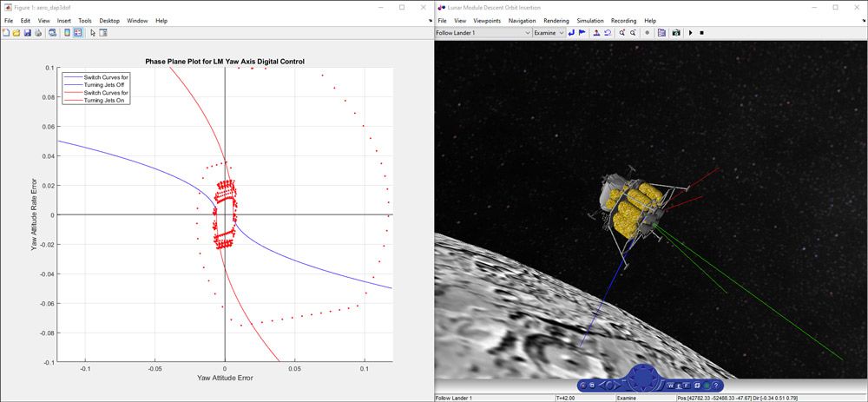Open View menu in Lunar Module viewer
The width and height of the screenshot is (868, 402).
point(460,21)
